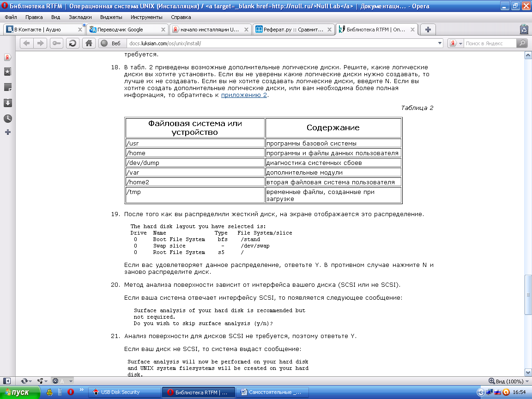
Task: Open the Notes panel in sidebar
Action: point(7,87)
